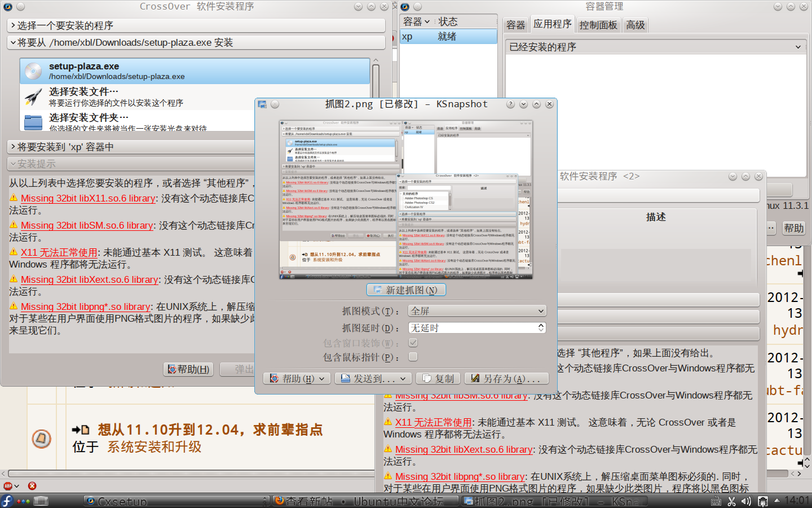This screenshot has width=812, height=508.
Task: Click the KSnapshot title bar window icon
Action: [262, 104]
